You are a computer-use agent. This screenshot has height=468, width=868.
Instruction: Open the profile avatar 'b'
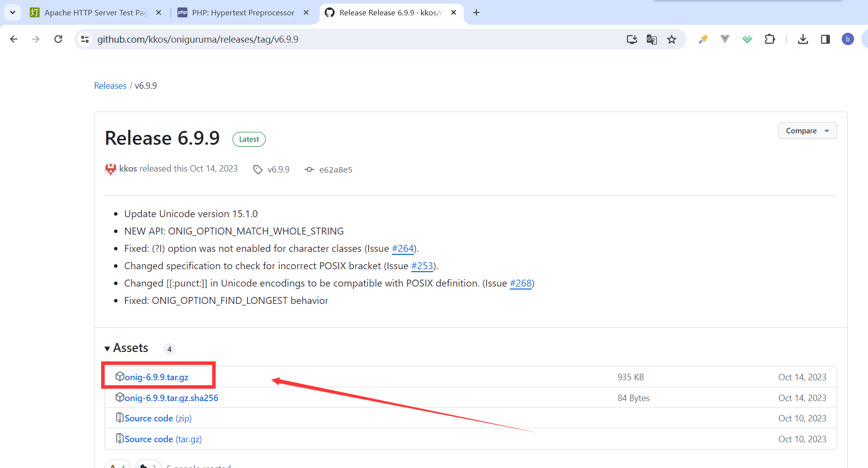click(848, 39)
